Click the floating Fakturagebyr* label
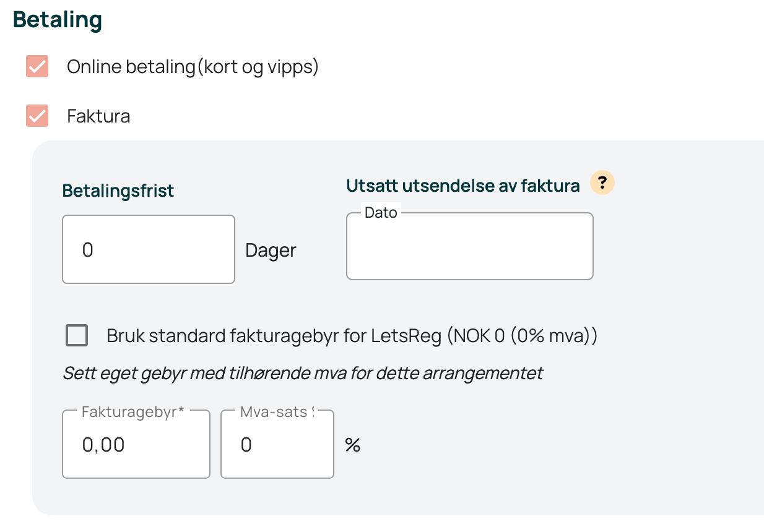Screen dimensions: 764x532 133,412
